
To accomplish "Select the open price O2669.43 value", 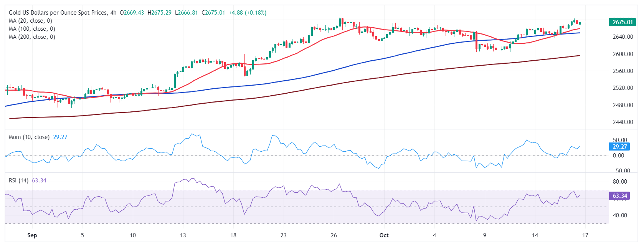I will coord(132,13).
